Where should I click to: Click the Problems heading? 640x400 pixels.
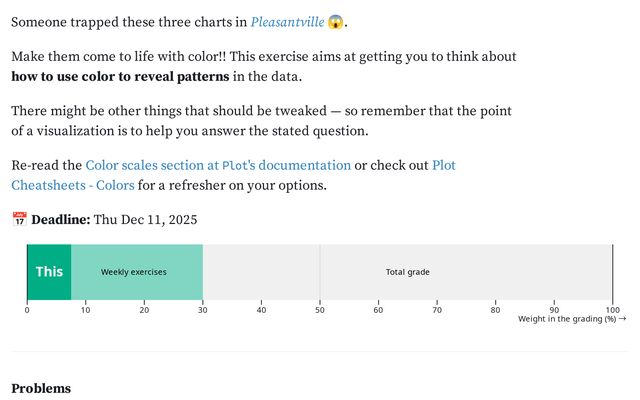[x=41, y=388]
